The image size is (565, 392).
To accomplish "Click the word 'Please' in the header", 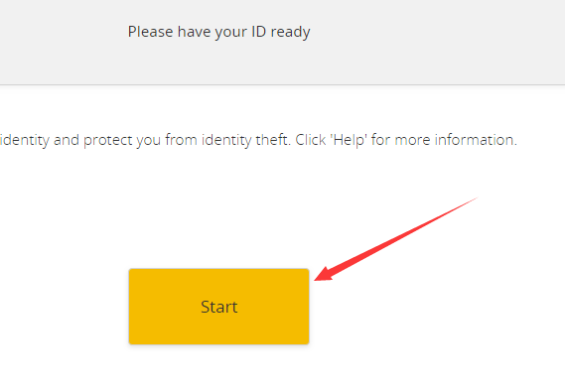I will click(x=151, y=32).
